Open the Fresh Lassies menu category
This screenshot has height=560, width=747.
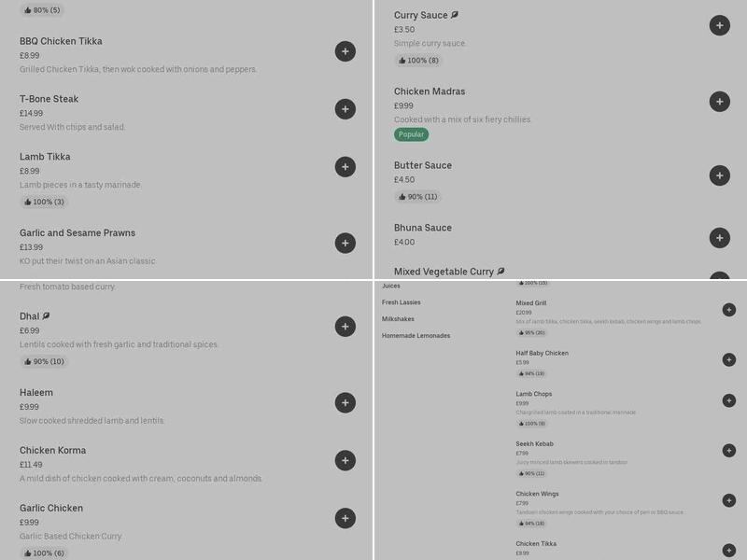pos(402,302)
